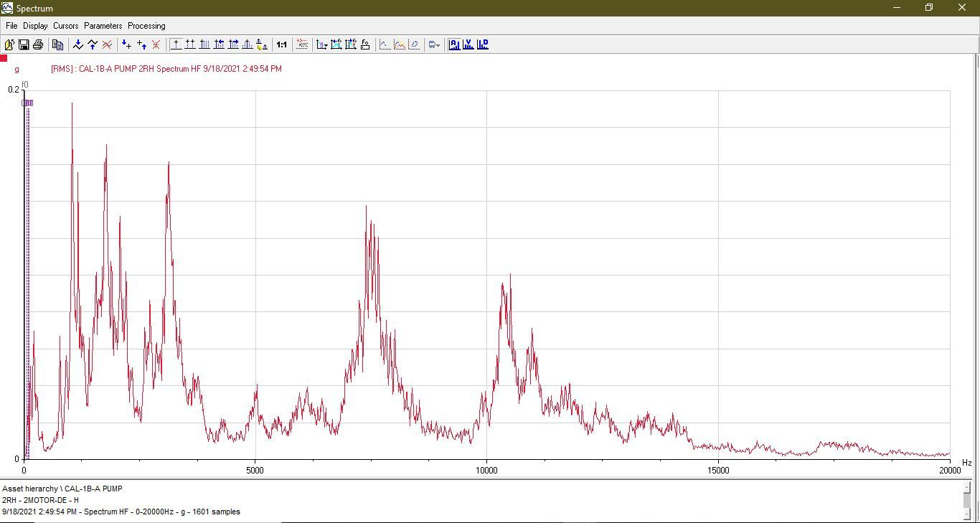Click the dotted-axes single curve icon
This screenshot has height=523, width=980.
[385, 44]
